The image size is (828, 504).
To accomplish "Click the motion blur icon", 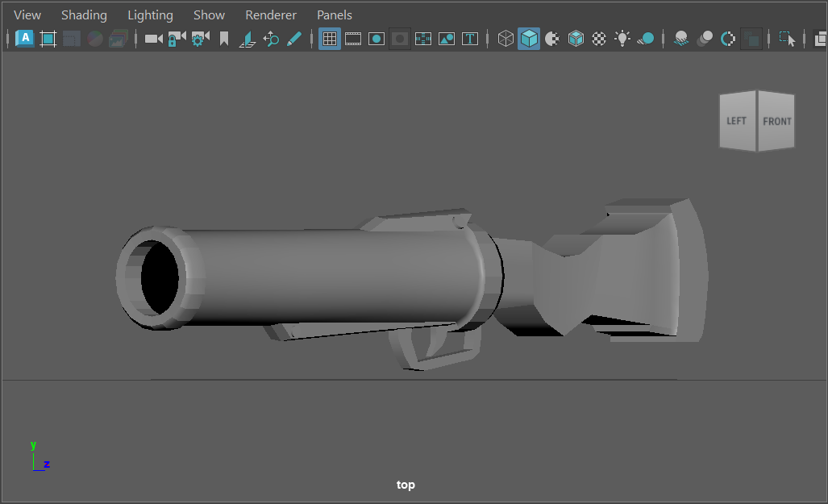I will pos(705,39).
